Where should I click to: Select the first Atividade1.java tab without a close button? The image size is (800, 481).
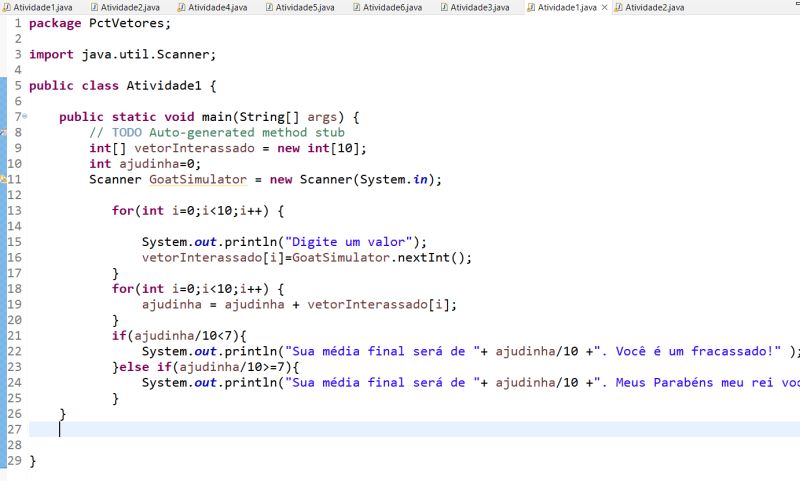pos(37,7)
